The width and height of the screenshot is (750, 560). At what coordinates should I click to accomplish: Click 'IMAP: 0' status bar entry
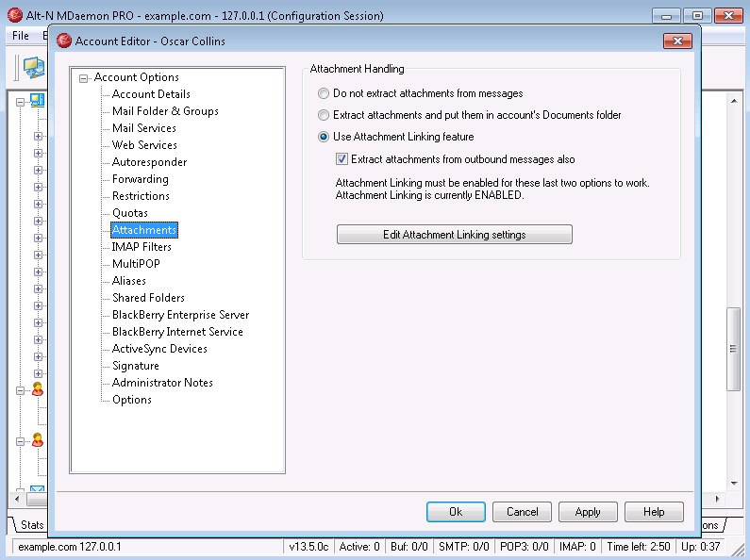[577, 547]
